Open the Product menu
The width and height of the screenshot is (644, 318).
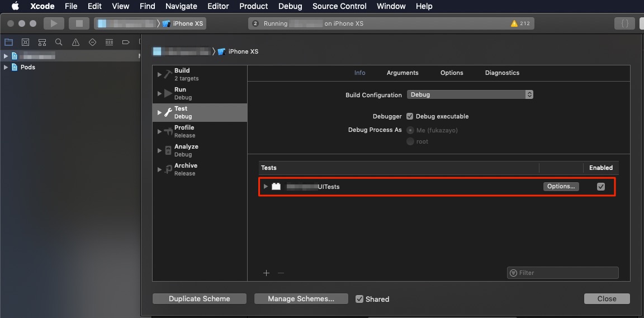(253, 6)
